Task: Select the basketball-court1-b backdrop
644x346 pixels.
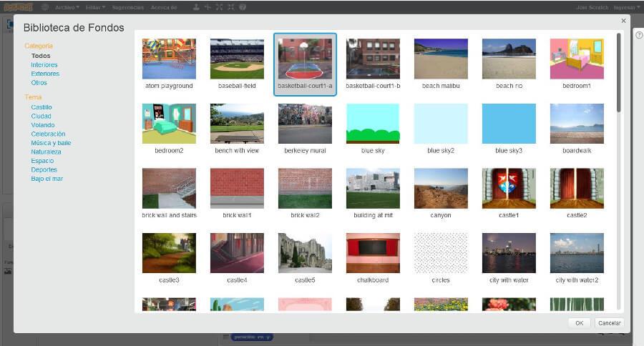Action: coord(373,59)
